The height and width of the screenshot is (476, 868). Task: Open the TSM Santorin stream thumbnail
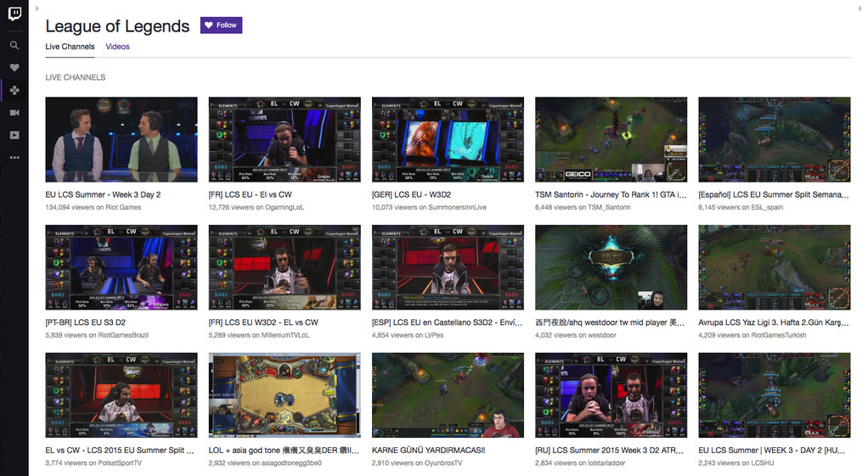[612, 139]
